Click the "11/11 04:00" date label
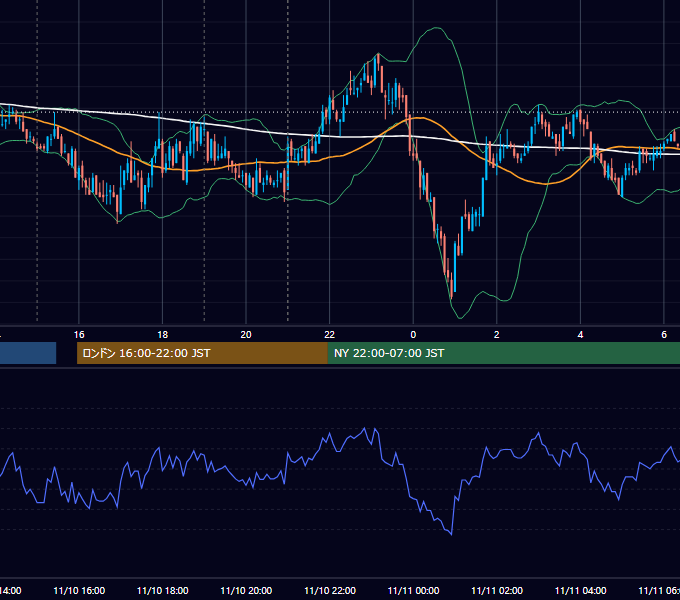Image resolution: width=680 pixels, height=600 pixels. pos(581,591)
